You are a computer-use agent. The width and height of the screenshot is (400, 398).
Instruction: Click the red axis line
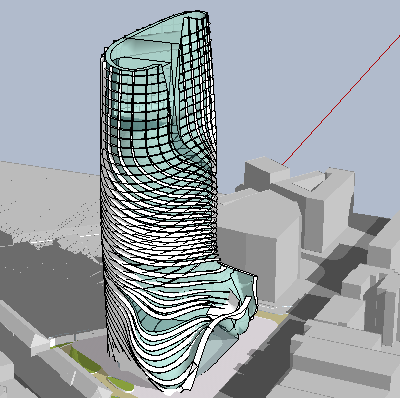point(341,100)
